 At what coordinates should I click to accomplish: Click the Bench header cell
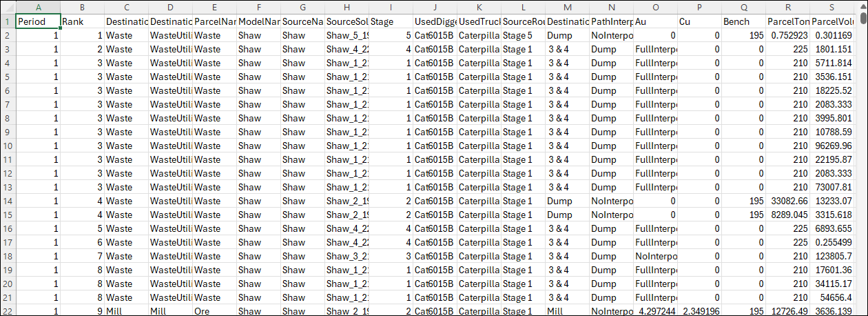(743, 21)
